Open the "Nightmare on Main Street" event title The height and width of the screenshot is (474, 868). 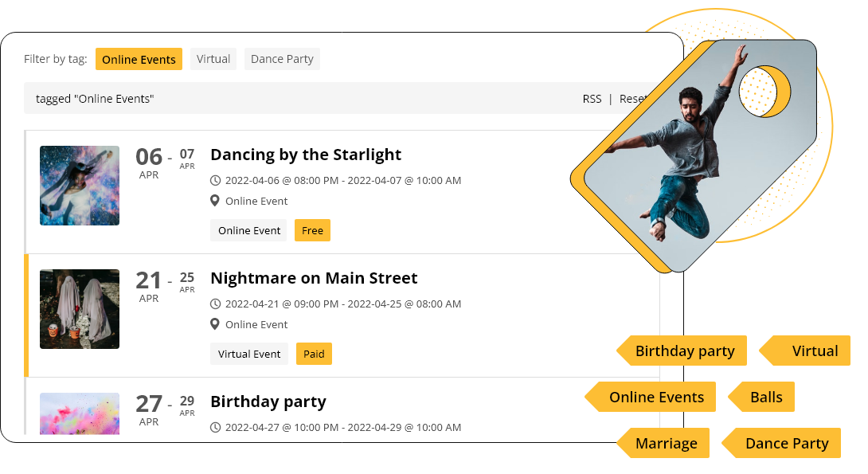coord(314,278)
